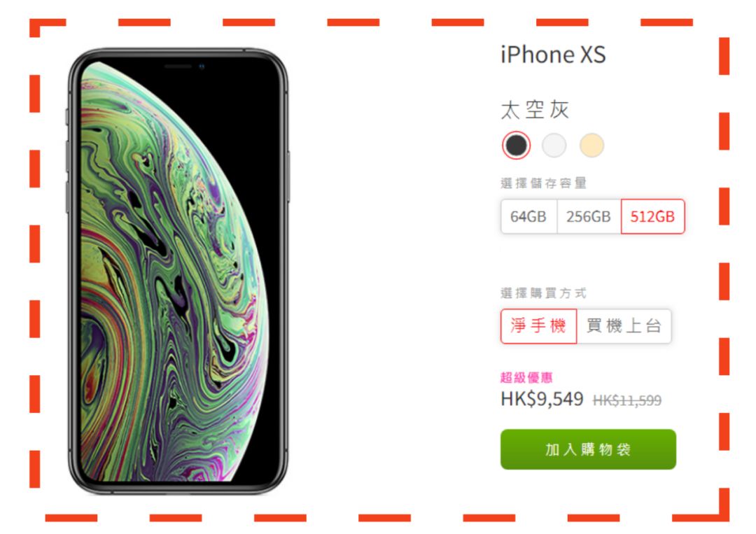This screenshot has height=534, width=756.
Task: Select the 買機上台 purchase method
Action: (x=624, y=326)
